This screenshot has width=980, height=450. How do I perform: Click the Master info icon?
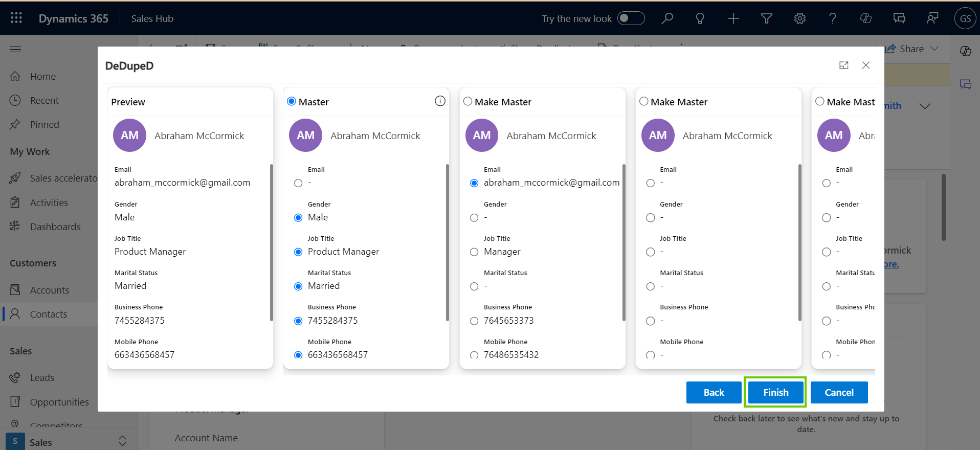click(440, 101)
